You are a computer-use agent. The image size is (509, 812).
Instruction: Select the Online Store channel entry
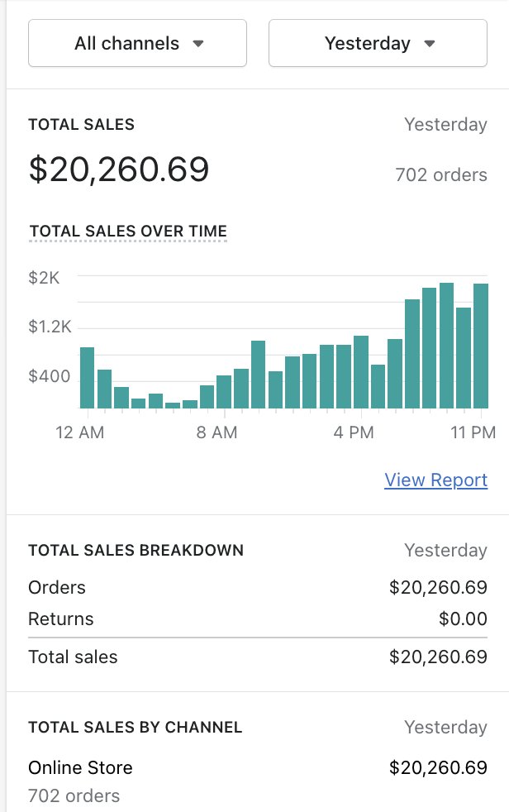(x=80, y=767)
